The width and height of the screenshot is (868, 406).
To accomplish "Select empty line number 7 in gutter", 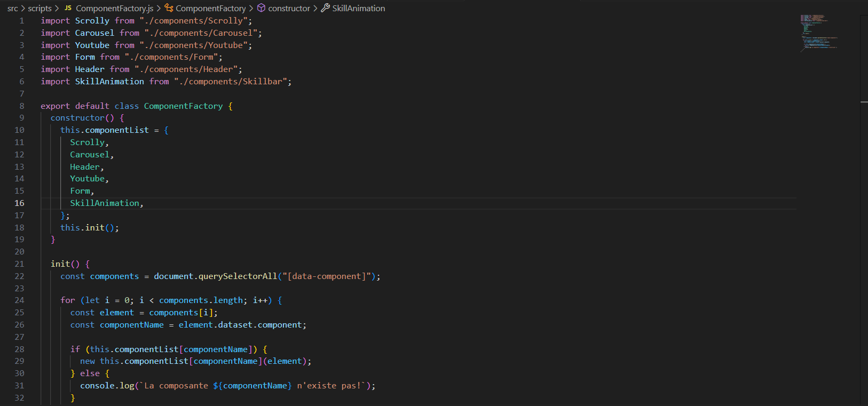I will tap(22, 94).
